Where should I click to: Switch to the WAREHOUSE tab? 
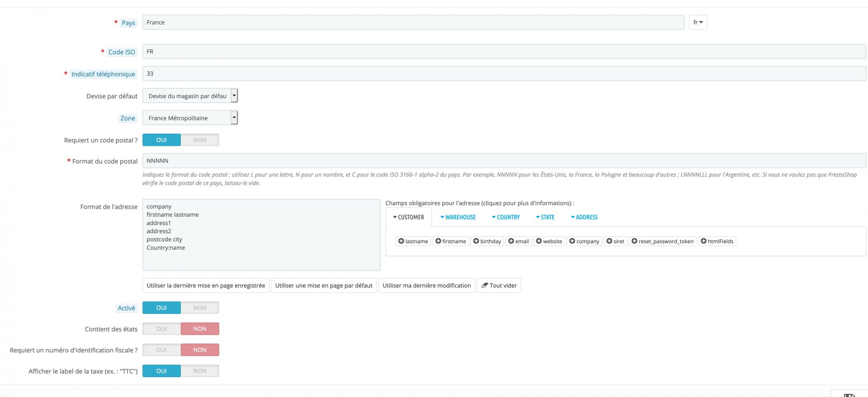(458, 217)
